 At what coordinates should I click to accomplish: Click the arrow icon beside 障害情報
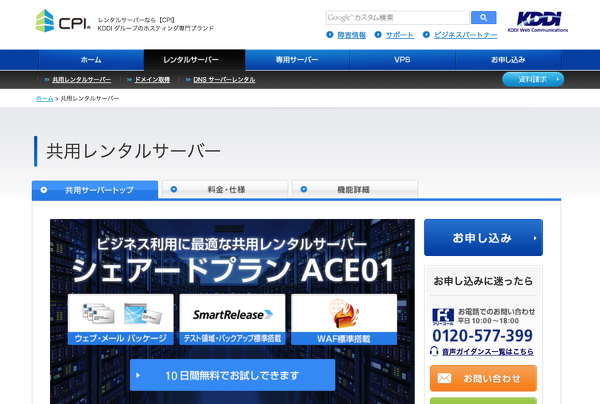point(330,35)
